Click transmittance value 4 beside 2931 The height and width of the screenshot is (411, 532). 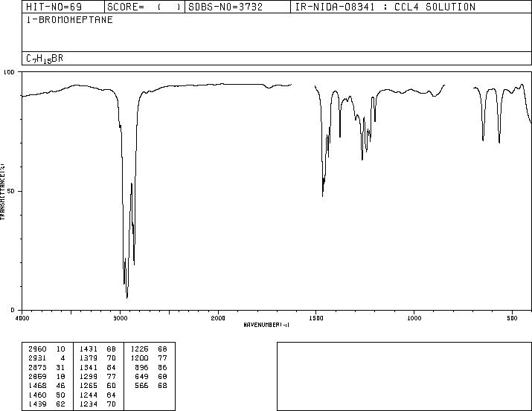click(63, 358)
